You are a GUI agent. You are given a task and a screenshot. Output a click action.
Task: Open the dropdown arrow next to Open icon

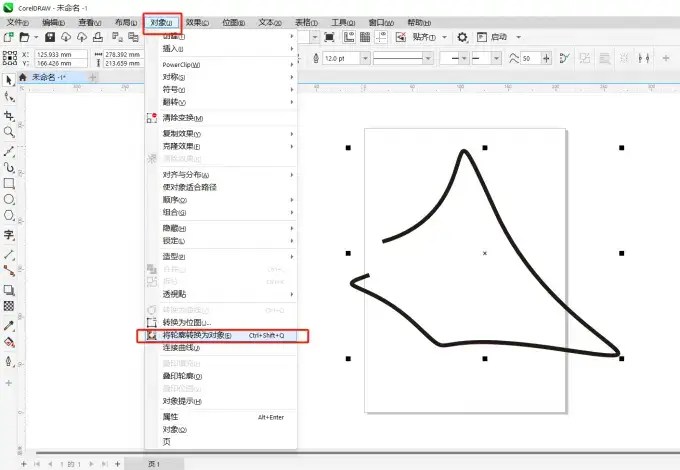click(36, 37)
